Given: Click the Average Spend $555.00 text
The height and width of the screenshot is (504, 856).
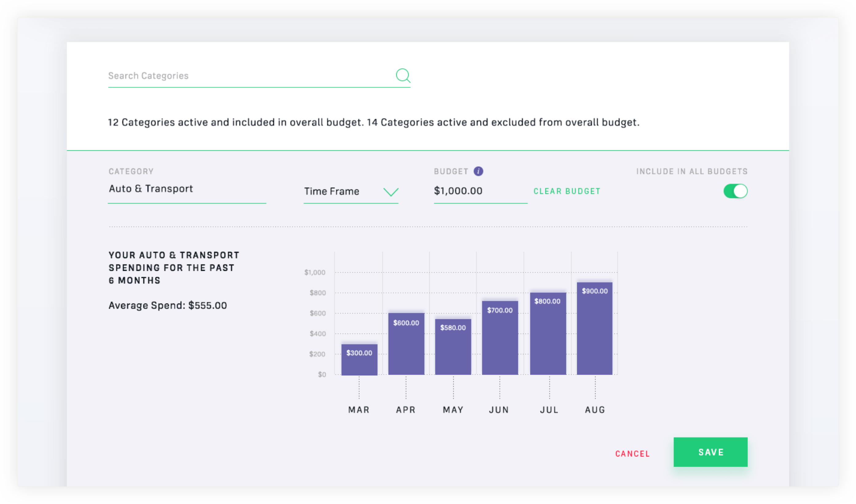Looking at the screenshot, I should 167,305.
